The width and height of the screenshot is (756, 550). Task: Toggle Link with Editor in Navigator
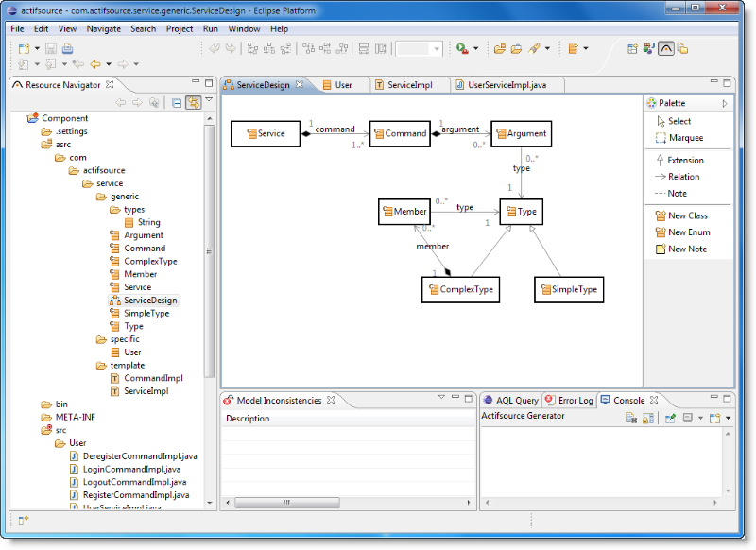coord(193,103)
